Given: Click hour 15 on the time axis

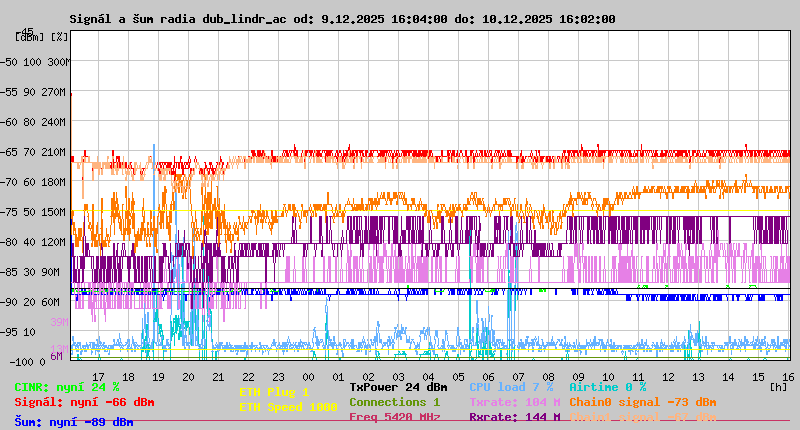Looking at the screenshot, I should 758,376.
